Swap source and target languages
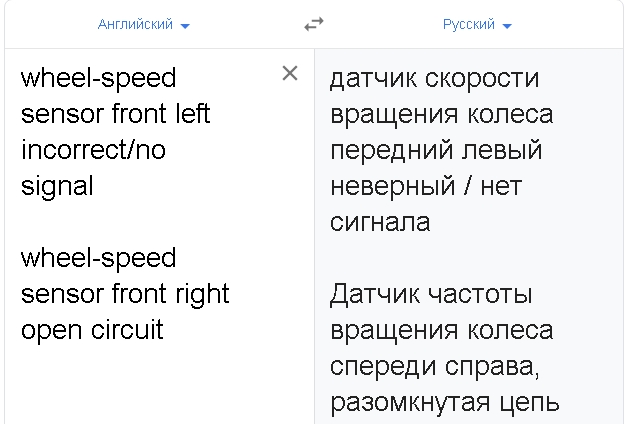 314,24
